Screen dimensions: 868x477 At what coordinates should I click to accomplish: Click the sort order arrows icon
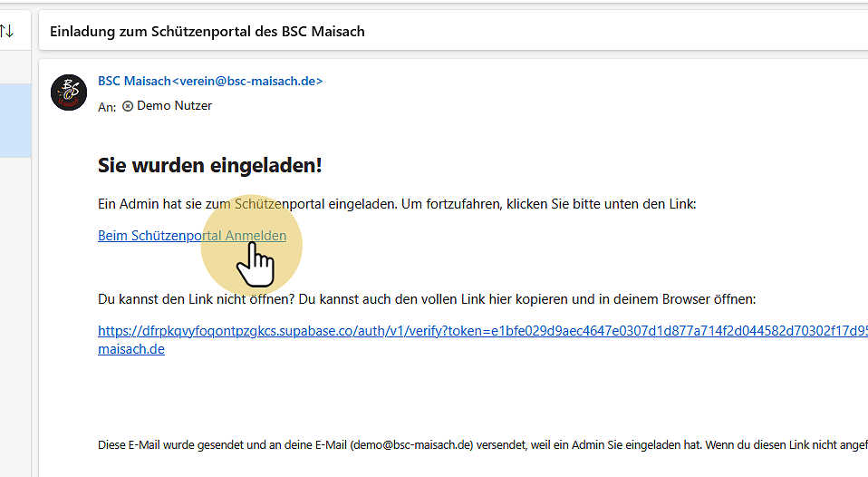pyautogui.click(x=7, y=31)
